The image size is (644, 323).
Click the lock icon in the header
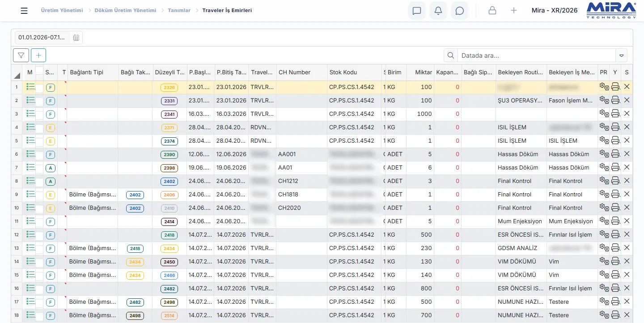(x=492, y=11)
